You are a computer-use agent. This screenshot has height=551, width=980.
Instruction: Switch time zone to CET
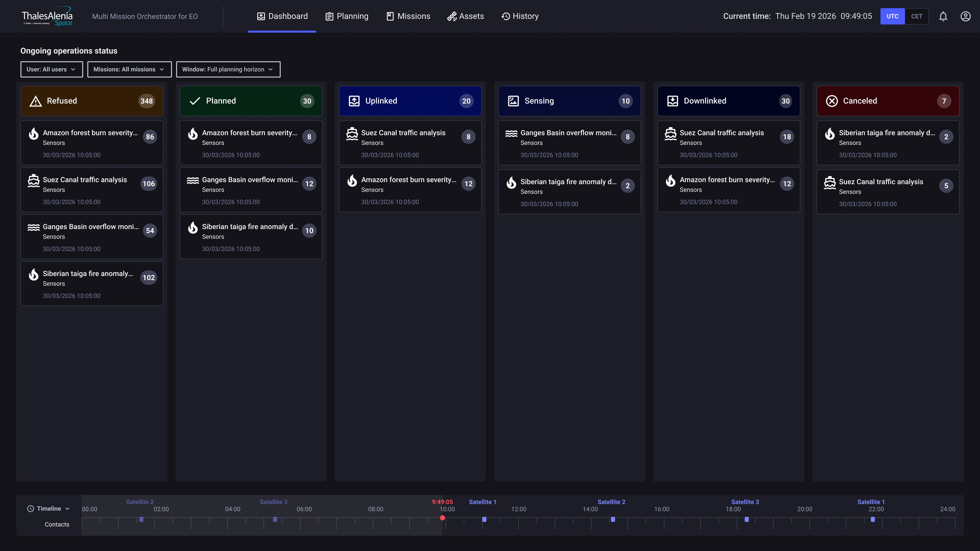click(x=916, y=16)
